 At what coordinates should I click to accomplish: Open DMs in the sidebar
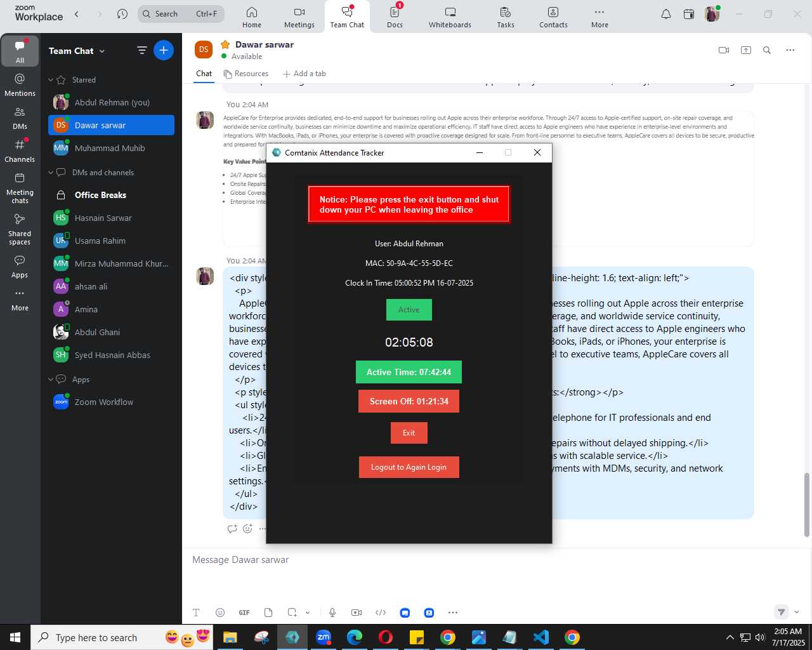click(20, 117)
